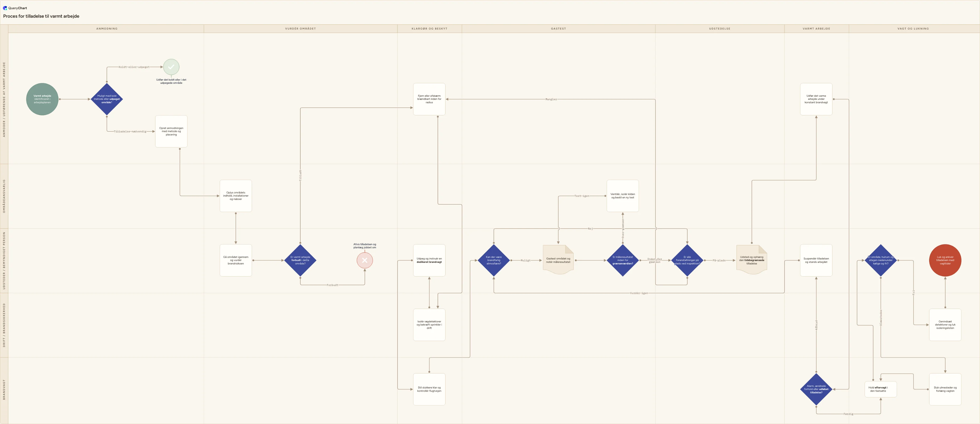The width and height of the screenshot is (980, 424).
Task: Select the 'Er område, hulrum' decision diamond
Action: click(881, 260)
